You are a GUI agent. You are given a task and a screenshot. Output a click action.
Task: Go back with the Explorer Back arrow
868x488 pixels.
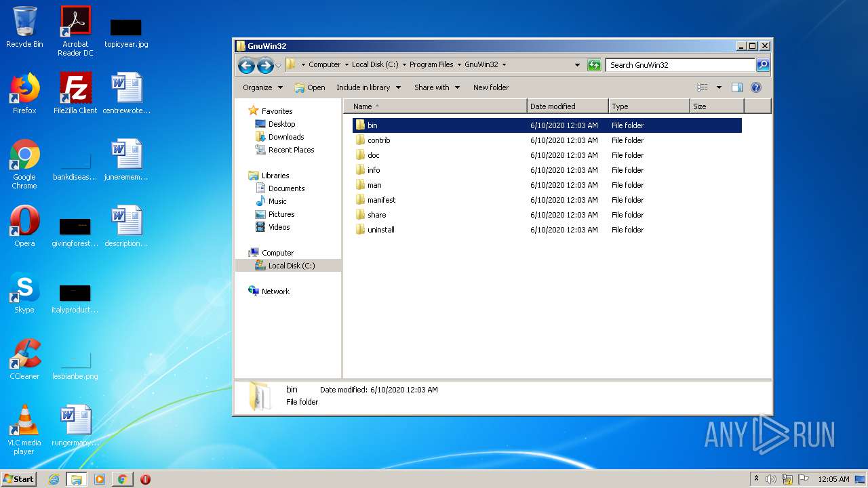[x=246, y=65]
